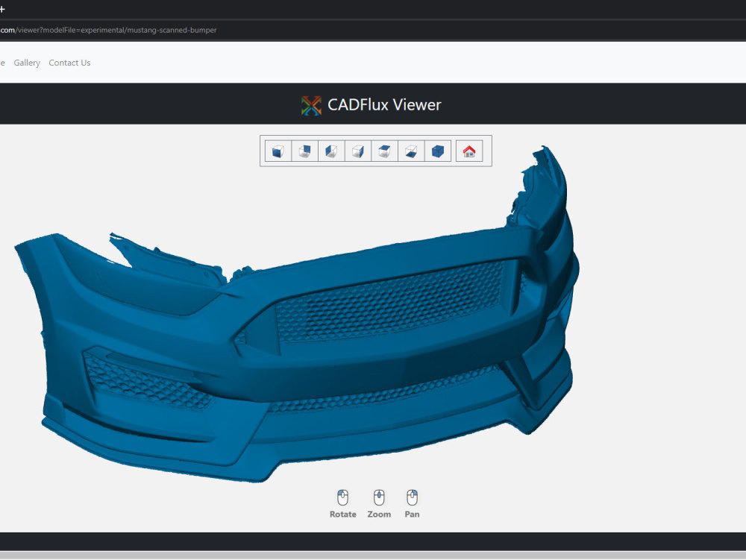Click the 'Zoom' label
Viewport: 746px width, 560px height.
[379, 515]
